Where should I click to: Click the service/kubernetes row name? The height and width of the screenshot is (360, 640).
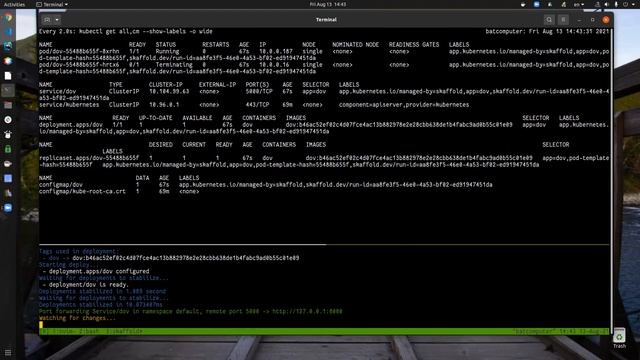tap(69, 104)
